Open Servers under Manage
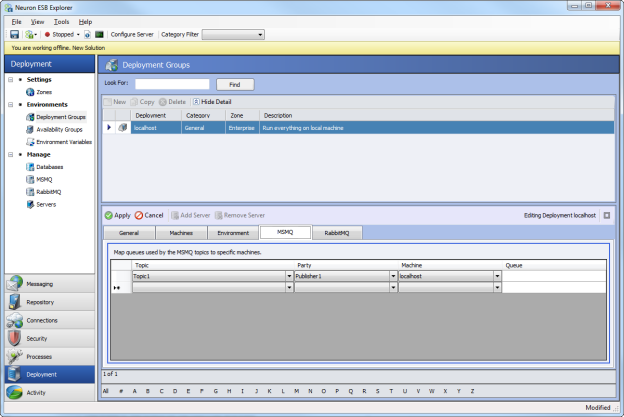Screen dimensions: 624x417 coord(46,204)
